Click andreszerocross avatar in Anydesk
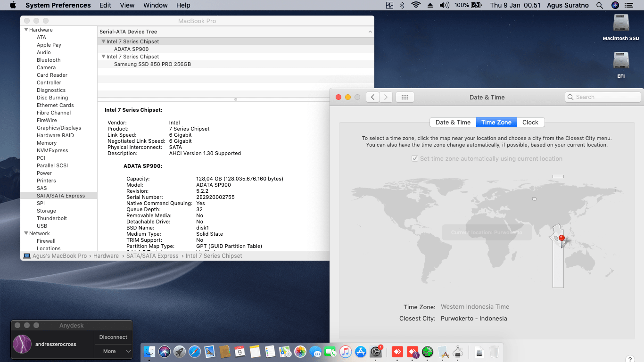 pos(22,344)
